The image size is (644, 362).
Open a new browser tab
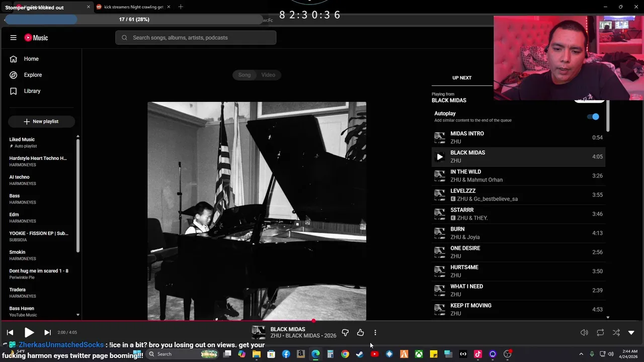(x=181, y=7)
